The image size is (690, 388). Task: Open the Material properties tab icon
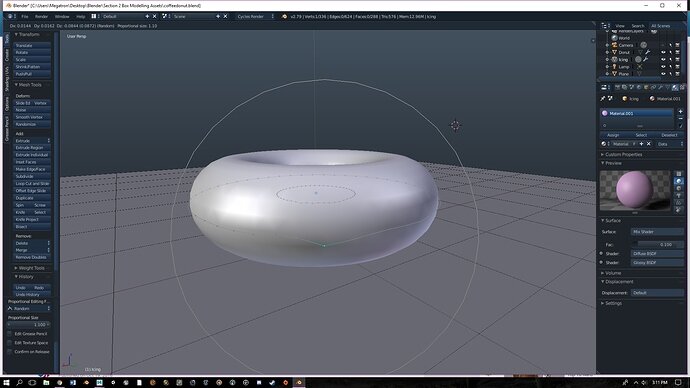(x=675, y=88)
